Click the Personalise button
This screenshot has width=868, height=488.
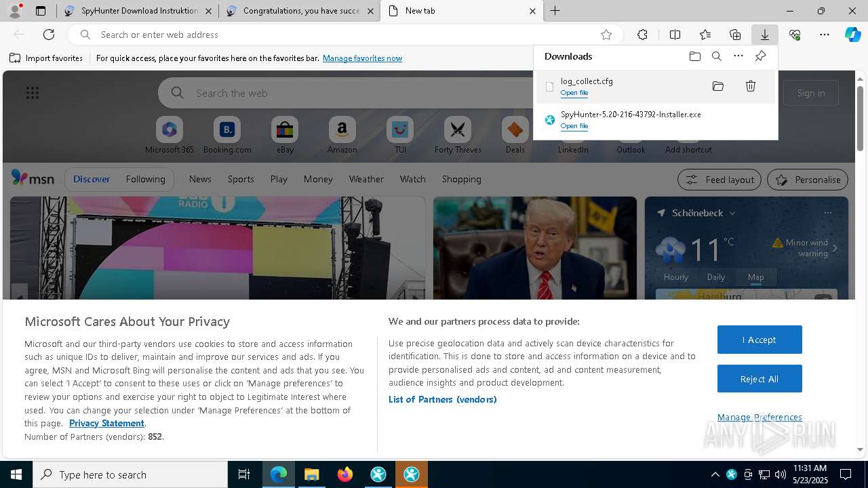pyautogui.click(x=808, y=180)
